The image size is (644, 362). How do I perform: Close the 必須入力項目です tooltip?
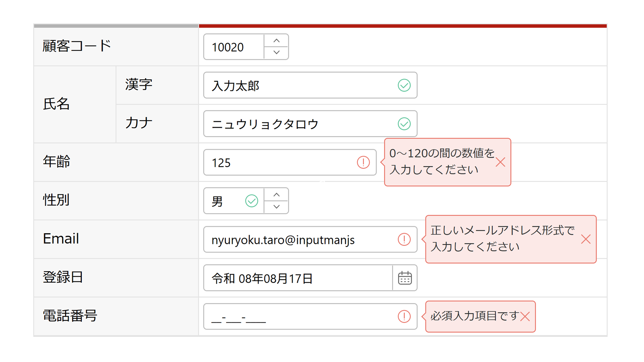pyautogui.click(x=525, y=316)
